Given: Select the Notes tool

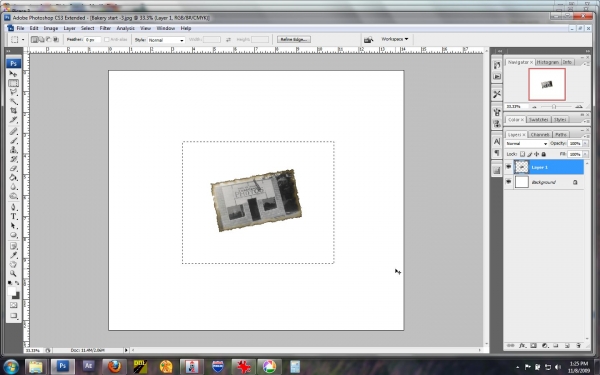Looking at the screenshot, I should click(13, 246).
